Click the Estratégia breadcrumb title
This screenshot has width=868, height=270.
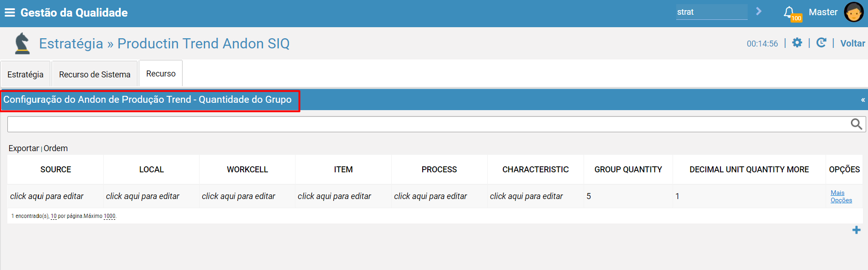click(71, 43)
